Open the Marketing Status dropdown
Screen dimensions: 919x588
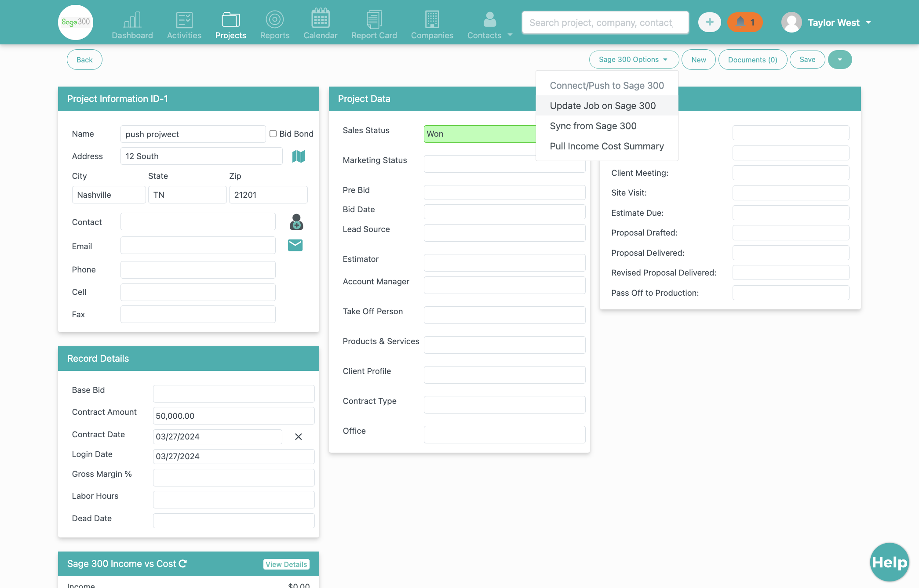(504, 164)
